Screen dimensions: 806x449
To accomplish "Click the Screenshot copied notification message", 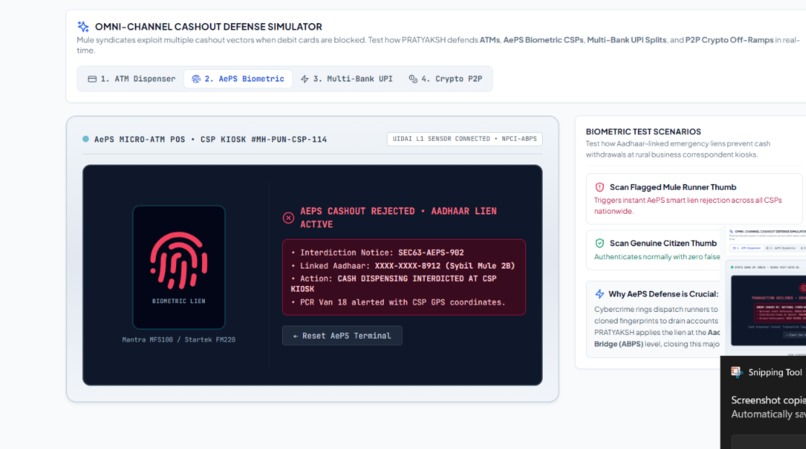I will point(768,400).
